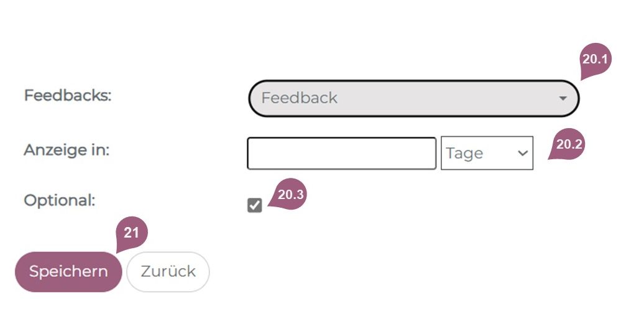
Task: Click the "Anzeige in:" label
Action: (x=67, y=149)
